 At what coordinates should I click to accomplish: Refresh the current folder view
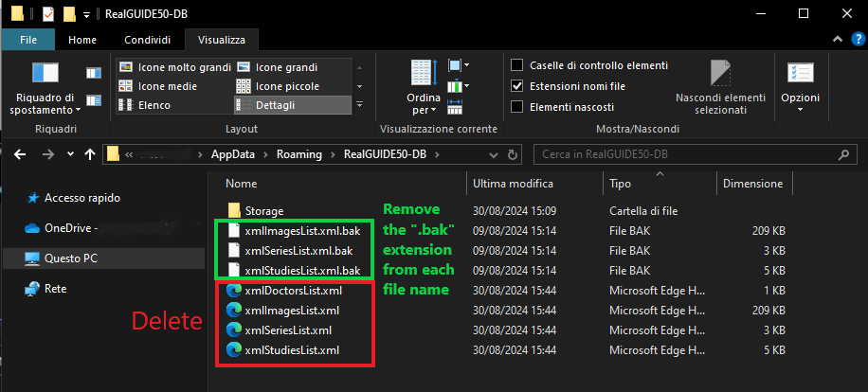[x=513, y=154]
